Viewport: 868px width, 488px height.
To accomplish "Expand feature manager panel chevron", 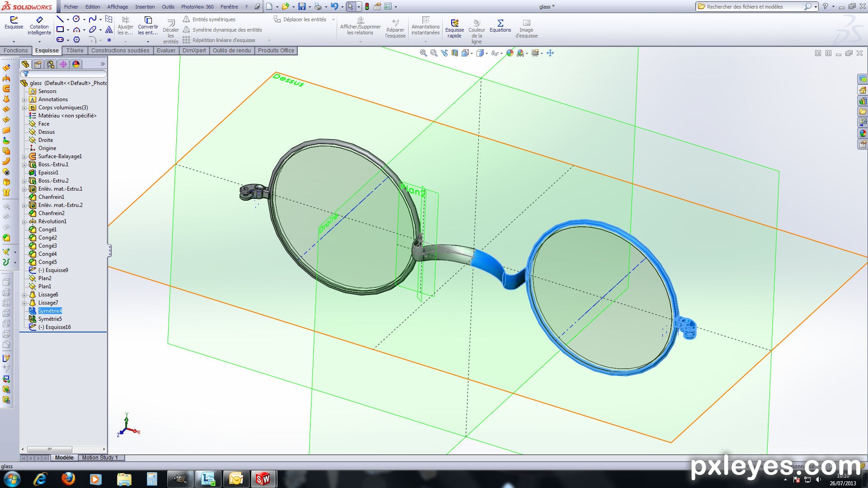I will (x=103, y=64).
